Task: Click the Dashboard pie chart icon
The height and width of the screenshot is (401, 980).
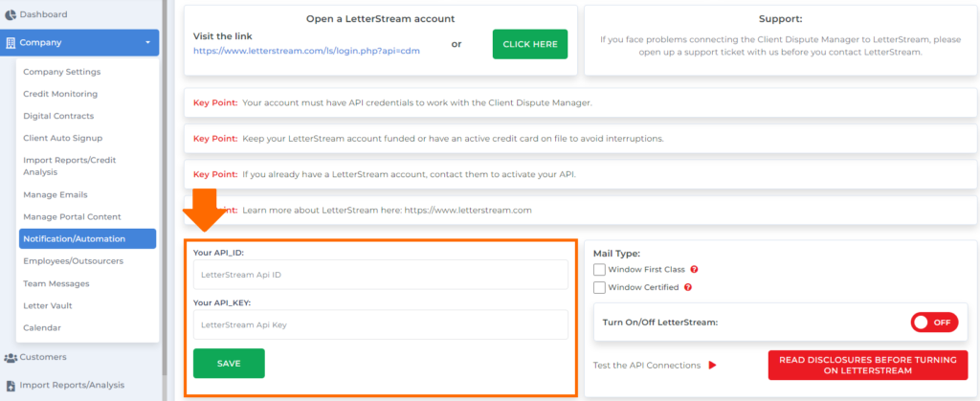Action: coord(10,14)
